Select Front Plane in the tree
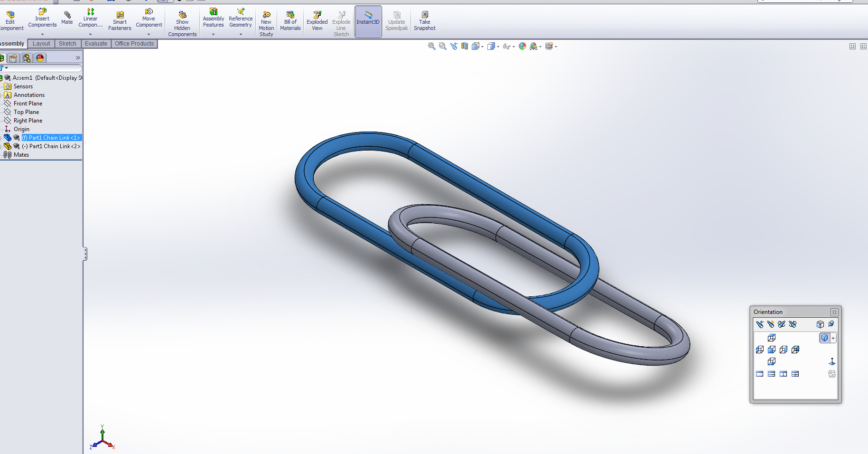The width and height of the screenshot is (868, 454). pyautogui.click(x=28, y=104)
